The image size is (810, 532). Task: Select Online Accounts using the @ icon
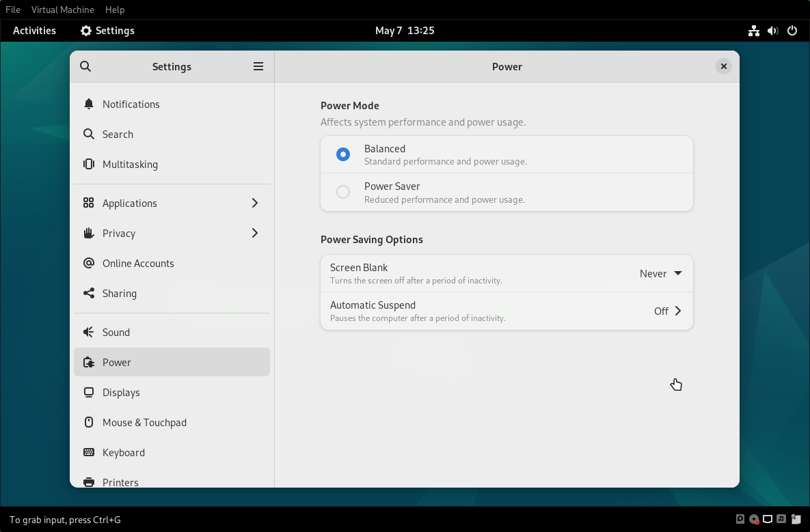(x=89, y=263)
